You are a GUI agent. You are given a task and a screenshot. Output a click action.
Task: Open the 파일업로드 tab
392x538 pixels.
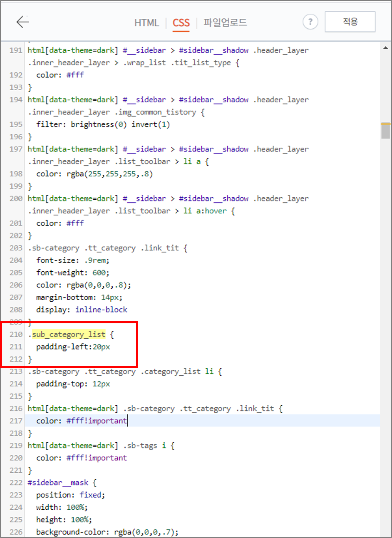225,22
